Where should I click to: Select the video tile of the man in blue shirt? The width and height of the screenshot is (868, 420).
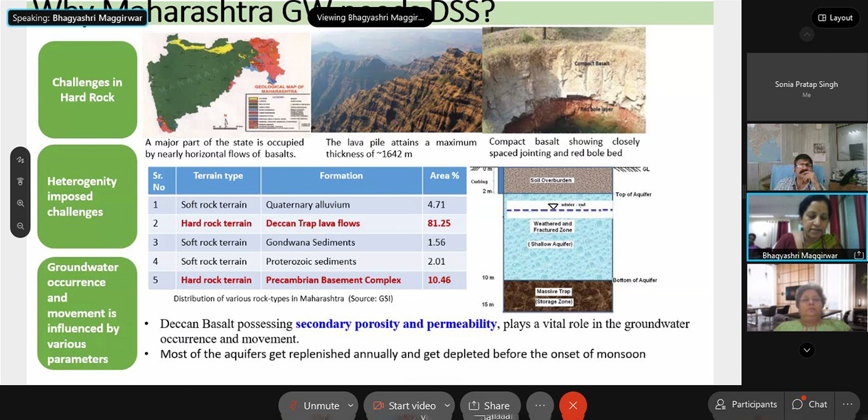(x=807, y=157)
